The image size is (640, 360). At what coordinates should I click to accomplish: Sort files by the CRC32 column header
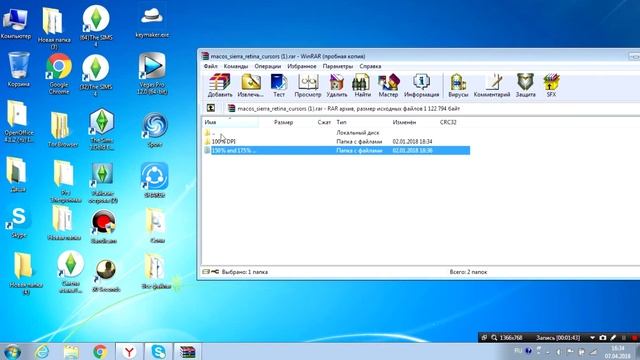pos(448,122)
